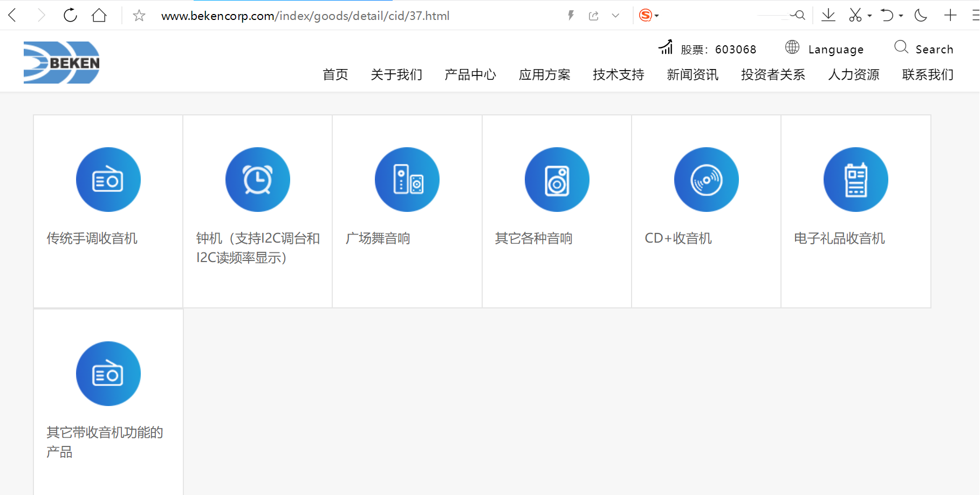Click the traditional radio icon 传统手调收音机
The image size is (980, 495).
(108, 180)
